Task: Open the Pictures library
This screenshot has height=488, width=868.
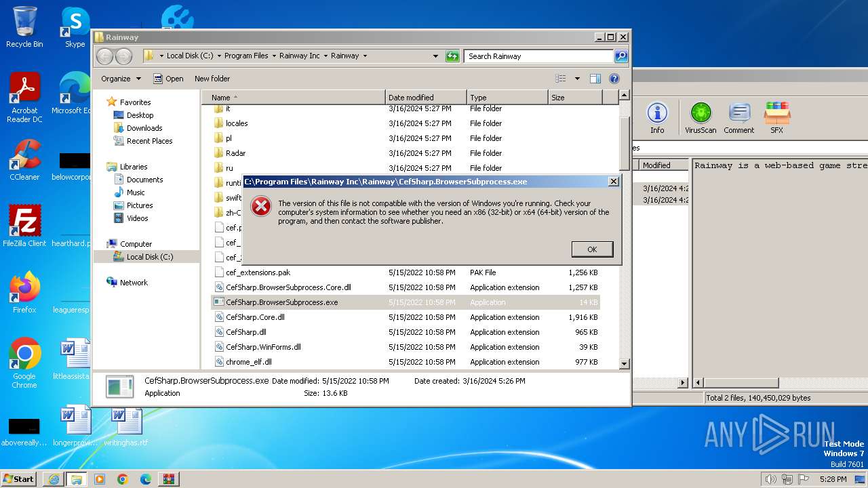Action: tap(140, 205)
